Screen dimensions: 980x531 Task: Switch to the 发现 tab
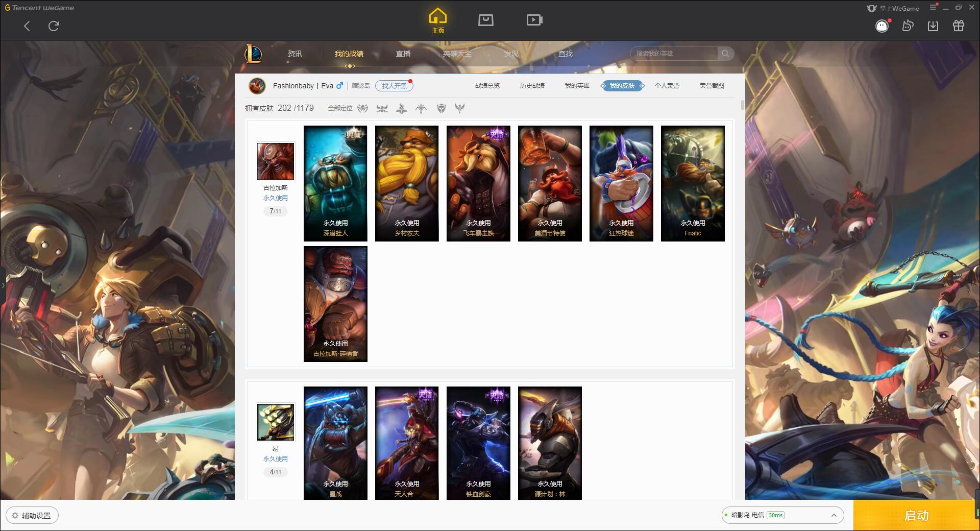click(x=511, y=54)
